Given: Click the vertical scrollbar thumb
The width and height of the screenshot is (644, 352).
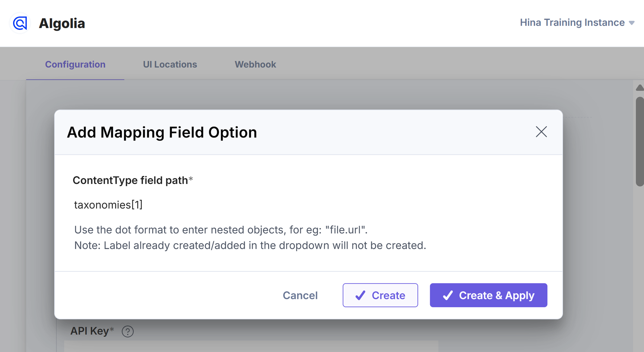Looking at the screenshot, I should (640, 142).
